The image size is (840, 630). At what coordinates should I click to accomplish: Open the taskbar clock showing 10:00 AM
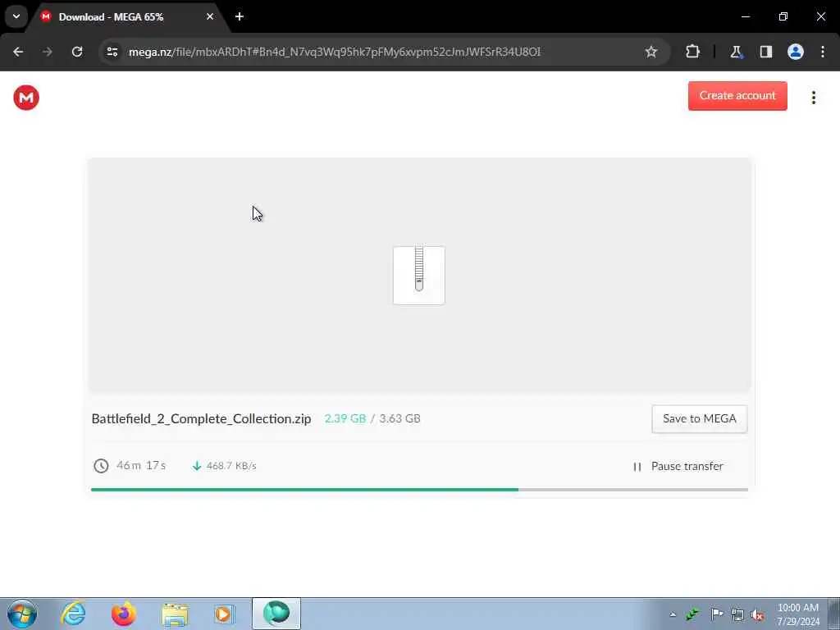[798, 614]
